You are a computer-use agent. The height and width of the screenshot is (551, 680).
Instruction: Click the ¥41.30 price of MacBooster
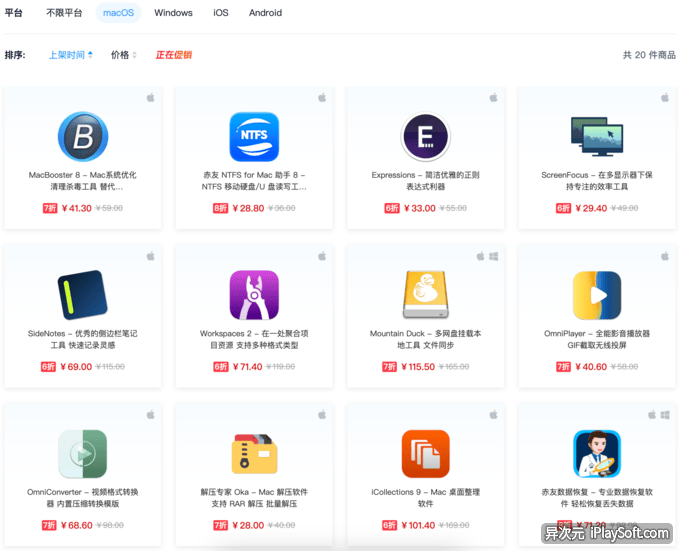[x=76, y=208]
